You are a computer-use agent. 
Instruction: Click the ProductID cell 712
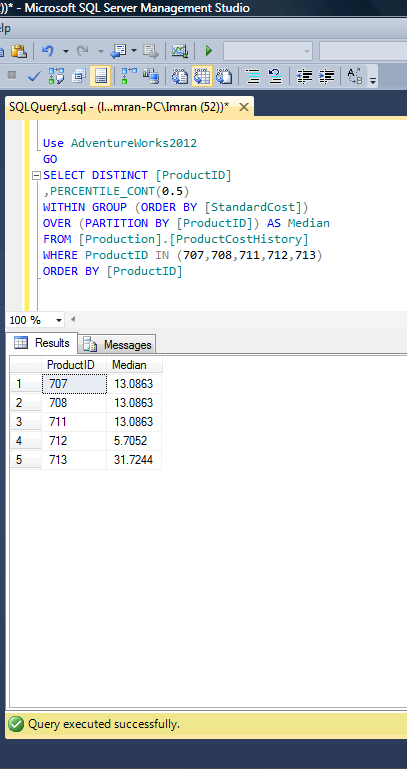point(74,441)
